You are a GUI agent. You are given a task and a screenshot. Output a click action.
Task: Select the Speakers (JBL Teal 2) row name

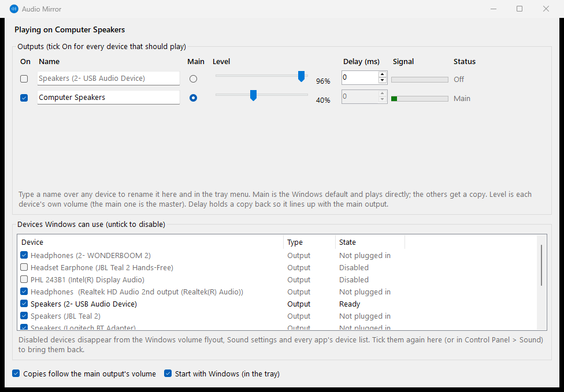click(x=65, y=316)
